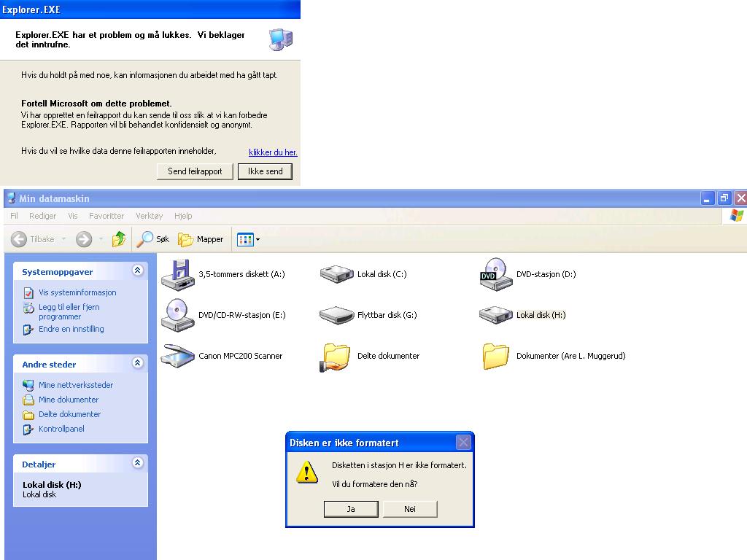The width and height of the screenshot is (747, 560).
Task: Select Flyttbar disk (G:) icon
Action: click(337, 315)
